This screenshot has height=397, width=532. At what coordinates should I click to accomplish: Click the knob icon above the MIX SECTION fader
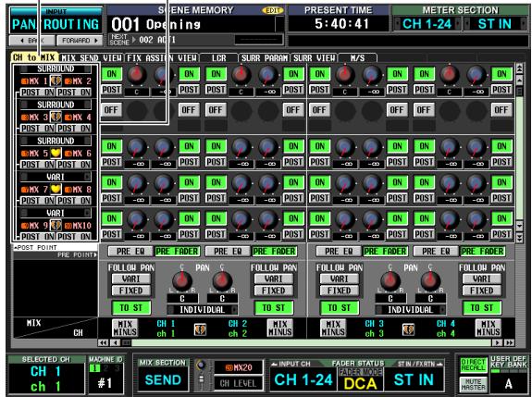pyautogui.click(x=201, y=366)
